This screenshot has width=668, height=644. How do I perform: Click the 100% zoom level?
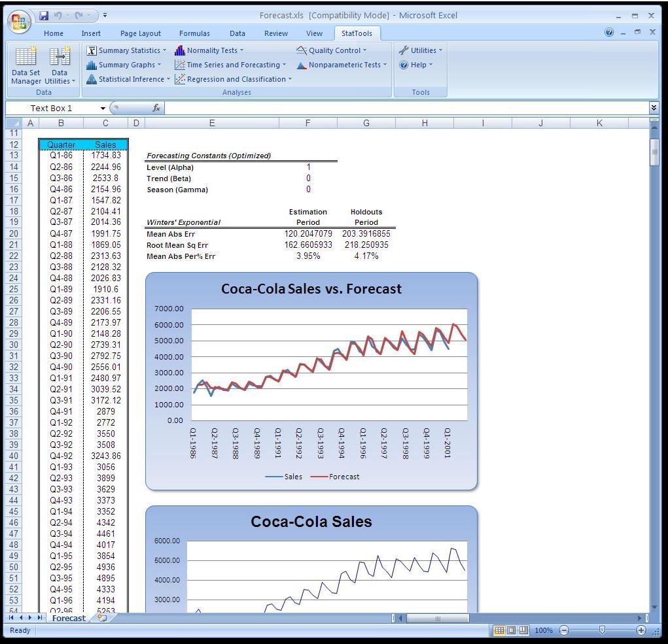coord(544,630)
